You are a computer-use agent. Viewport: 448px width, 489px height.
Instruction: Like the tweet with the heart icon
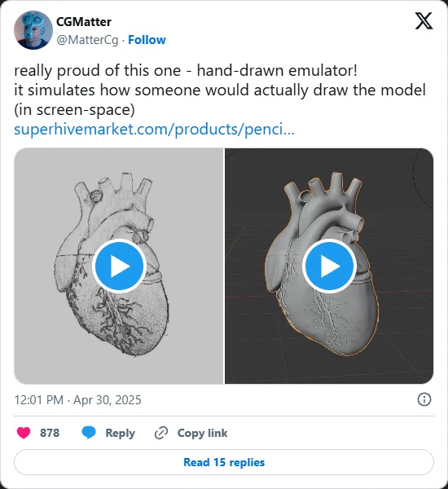tap(24, 433)
